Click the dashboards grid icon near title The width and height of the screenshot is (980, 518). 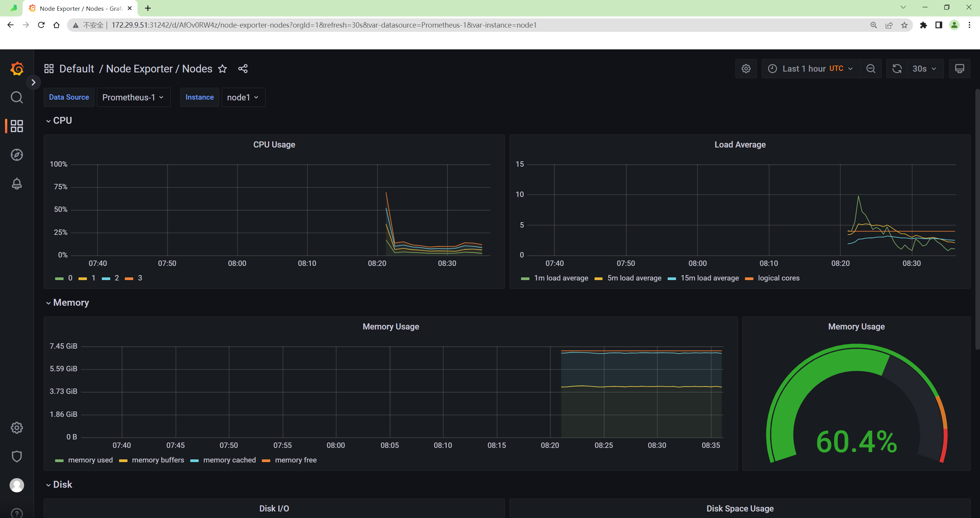tap(49, 69)
